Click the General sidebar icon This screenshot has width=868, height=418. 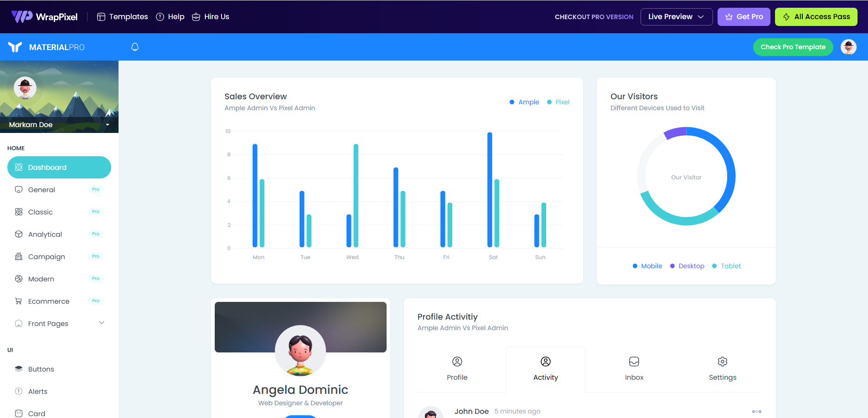point(19,189)
